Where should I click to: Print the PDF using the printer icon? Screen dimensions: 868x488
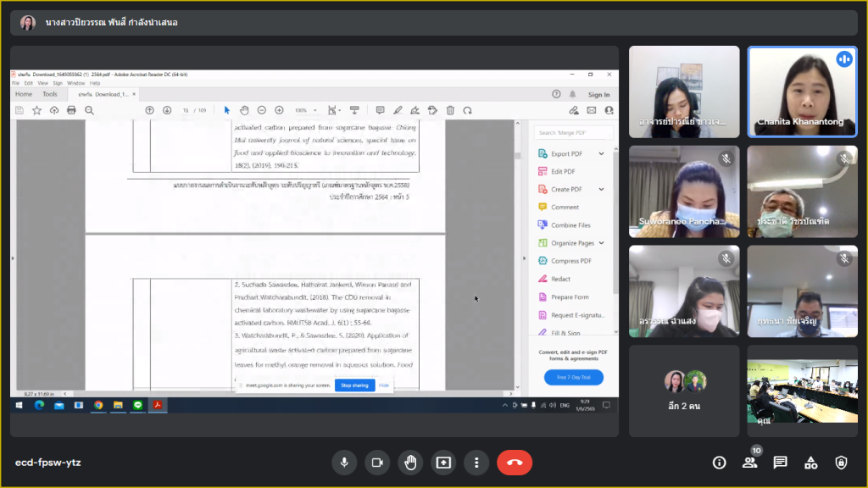(71, 111)
